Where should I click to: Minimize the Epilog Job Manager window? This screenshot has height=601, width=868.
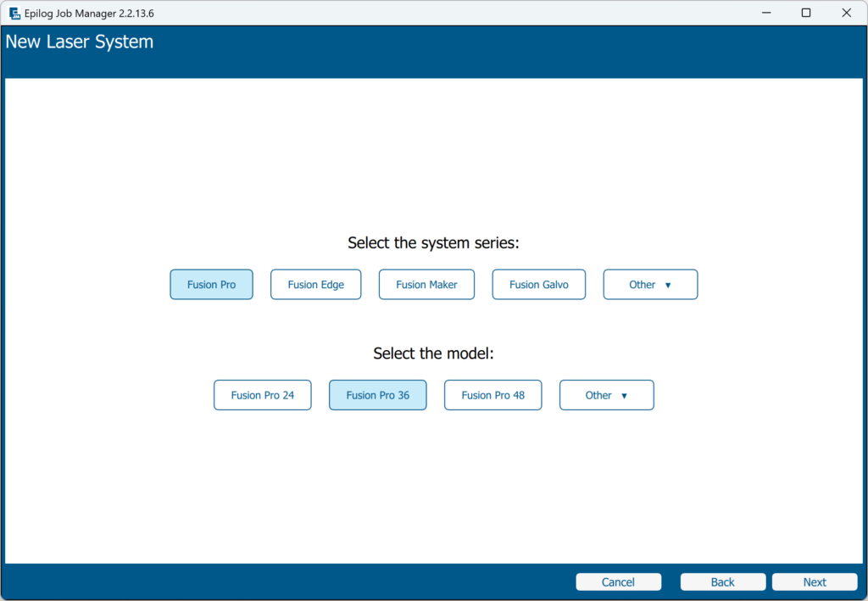point(766,13)
